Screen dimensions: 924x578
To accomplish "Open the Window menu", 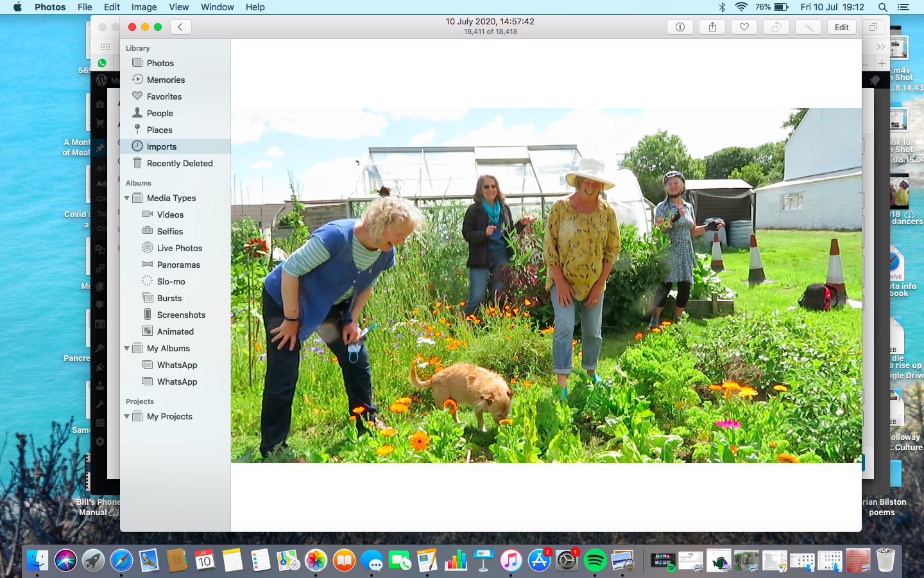I will 217,7.
